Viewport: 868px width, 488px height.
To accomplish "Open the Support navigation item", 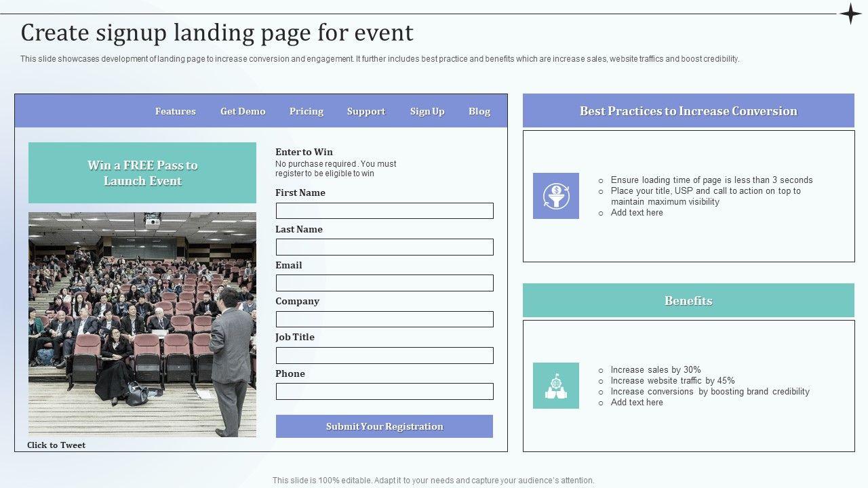I will coord(366,111).
